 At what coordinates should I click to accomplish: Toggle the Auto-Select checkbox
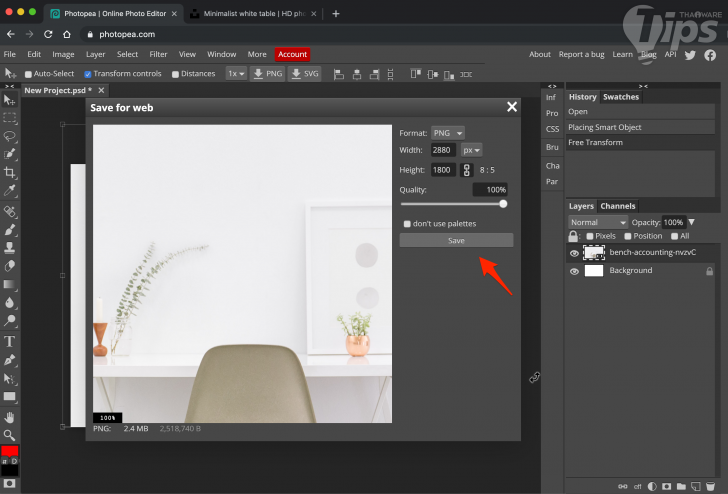point(28,74)
